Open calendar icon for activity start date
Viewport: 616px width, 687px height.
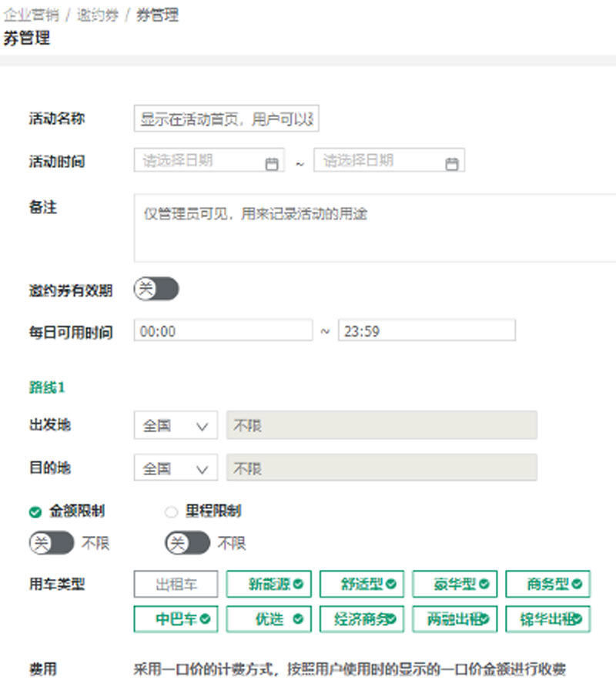[x=271, y=163]
